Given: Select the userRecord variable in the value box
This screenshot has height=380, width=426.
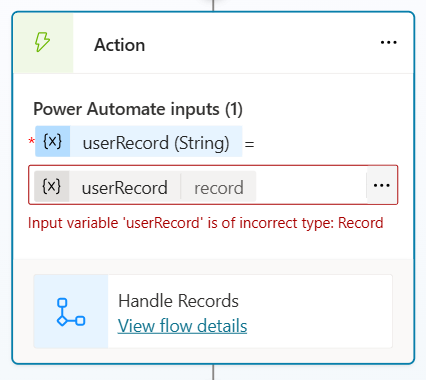Looking at the screenshot, I should tap(124, 188).
